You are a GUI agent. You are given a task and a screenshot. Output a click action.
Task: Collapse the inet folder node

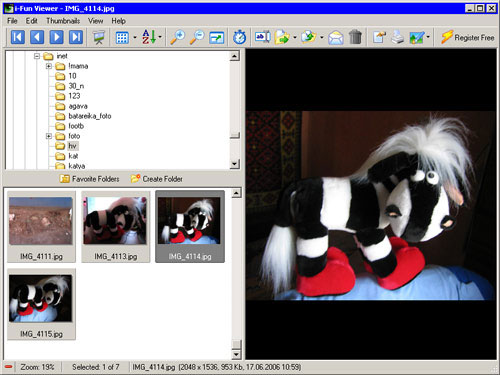37,56
